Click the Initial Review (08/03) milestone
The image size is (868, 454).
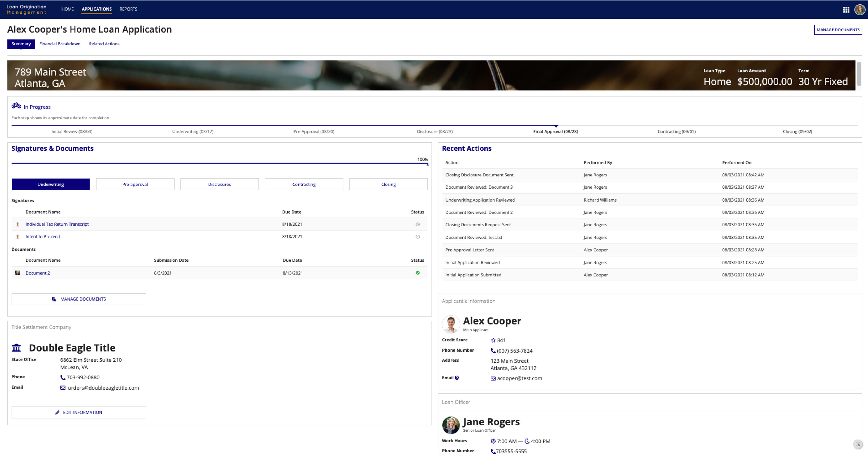click(x=72, y=132)
